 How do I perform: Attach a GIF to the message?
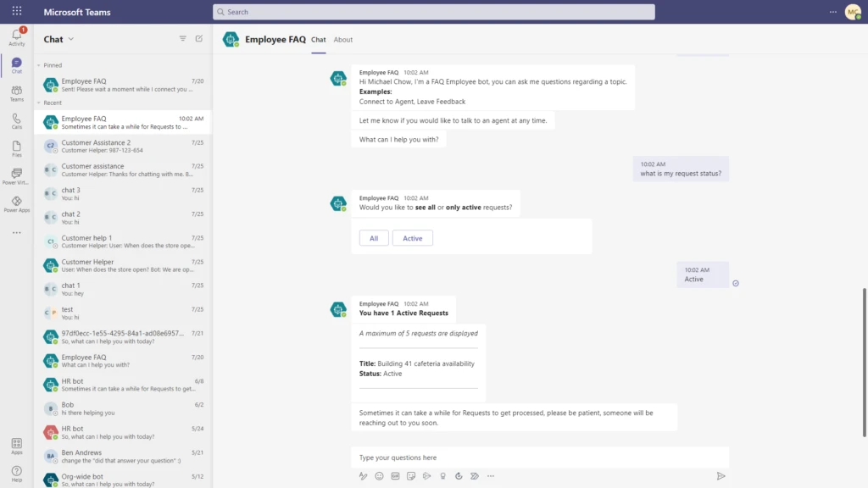(394, 476)
